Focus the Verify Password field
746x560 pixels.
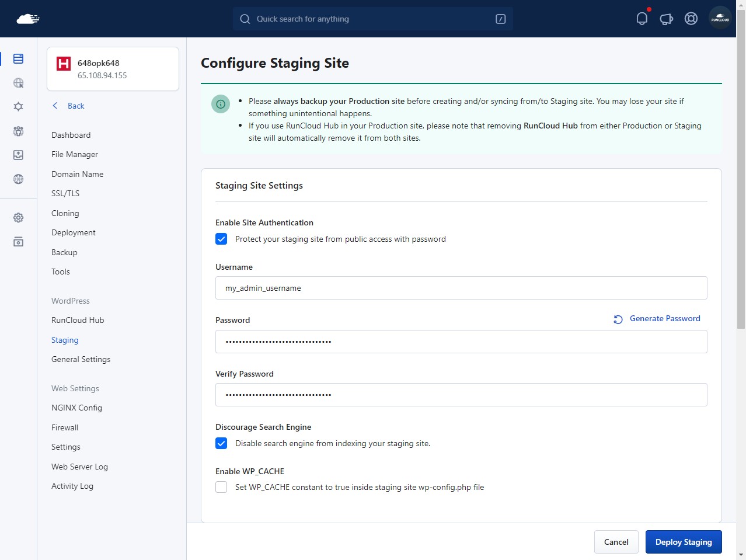[461, 395]
